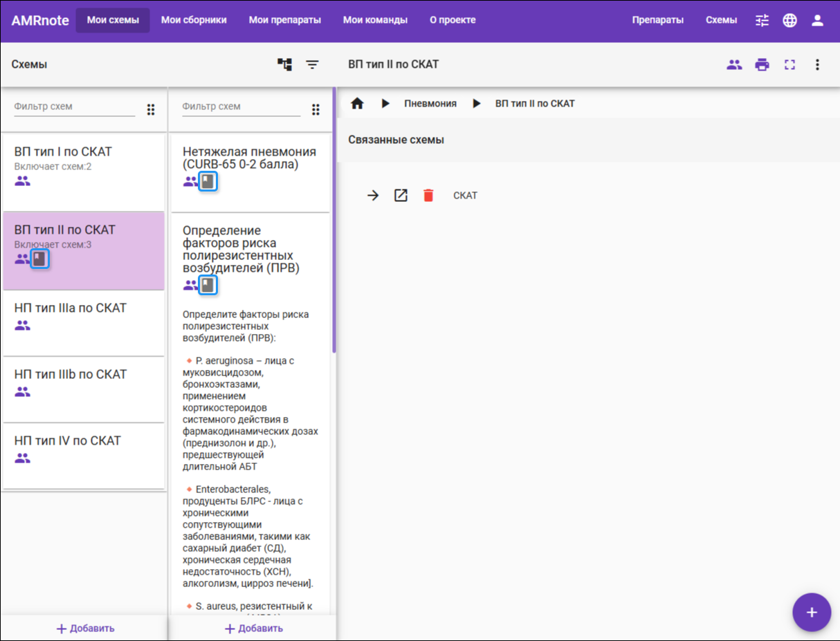Click the book icon under Определение факторов риска
Image resolution: width=840 pixels, height=641 pixels.
pyautogui.click(x=208, y=285)
